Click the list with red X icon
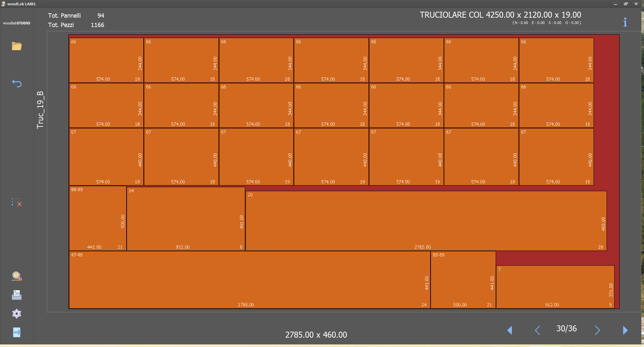Screen dimensions: 644x347 tap(17, 202)
